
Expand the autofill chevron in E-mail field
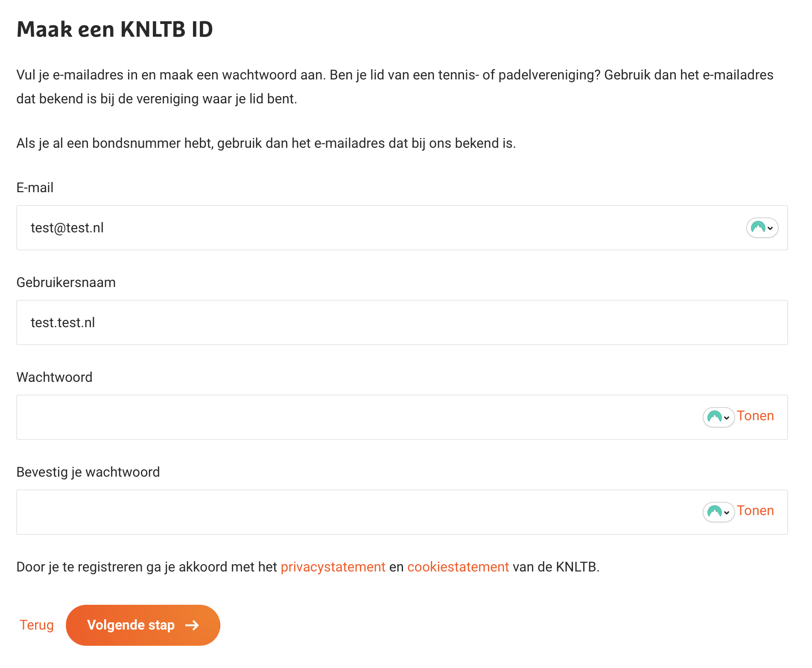[x=770, y=228]
